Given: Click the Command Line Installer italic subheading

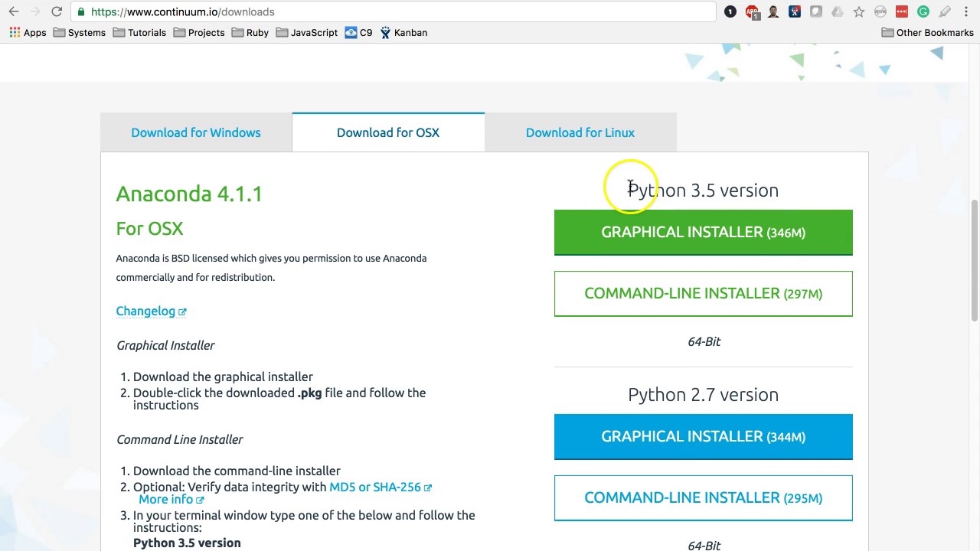Looking at the screenshot, I should tap(179, 439).
